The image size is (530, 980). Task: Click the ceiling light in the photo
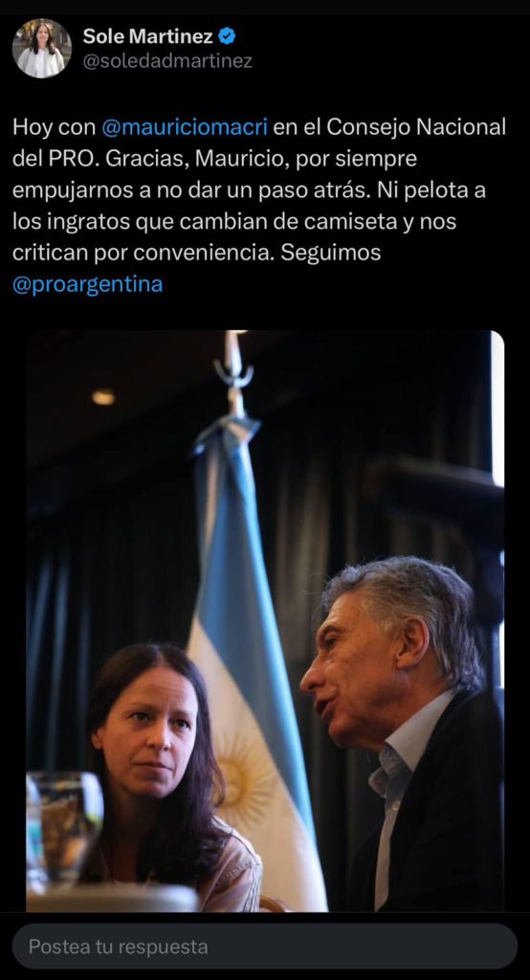click(103, 397)
